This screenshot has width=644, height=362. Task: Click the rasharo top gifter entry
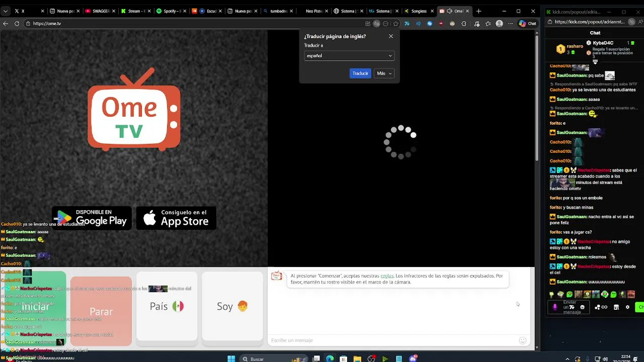pyautogui.click(x=570, y=49)
